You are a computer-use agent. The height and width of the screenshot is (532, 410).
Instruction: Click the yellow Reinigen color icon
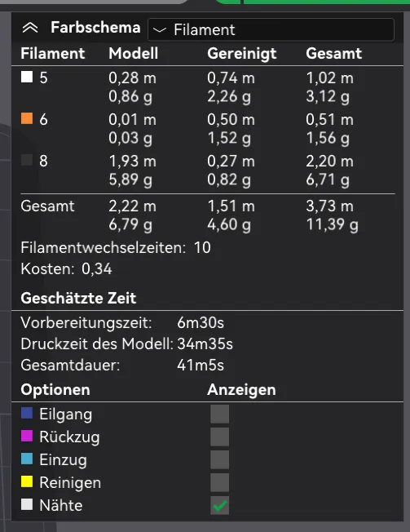27,481
